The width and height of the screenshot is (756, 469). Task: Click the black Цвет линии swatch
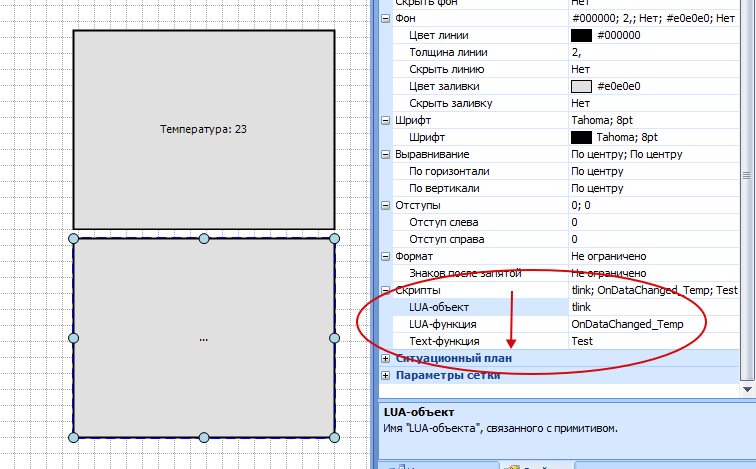[581, 36]
